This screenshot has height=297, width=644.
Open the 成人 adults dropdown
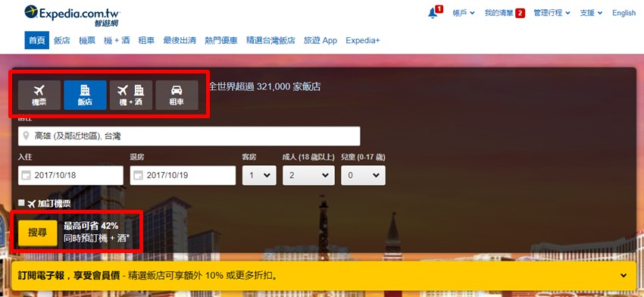coord(308,176)
